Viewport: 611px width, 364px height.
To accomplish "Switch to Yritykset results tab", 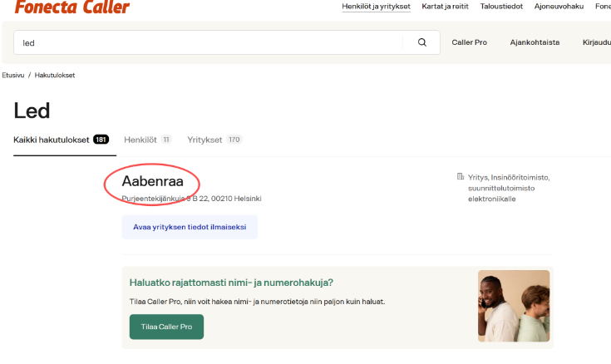I will 214,140.
